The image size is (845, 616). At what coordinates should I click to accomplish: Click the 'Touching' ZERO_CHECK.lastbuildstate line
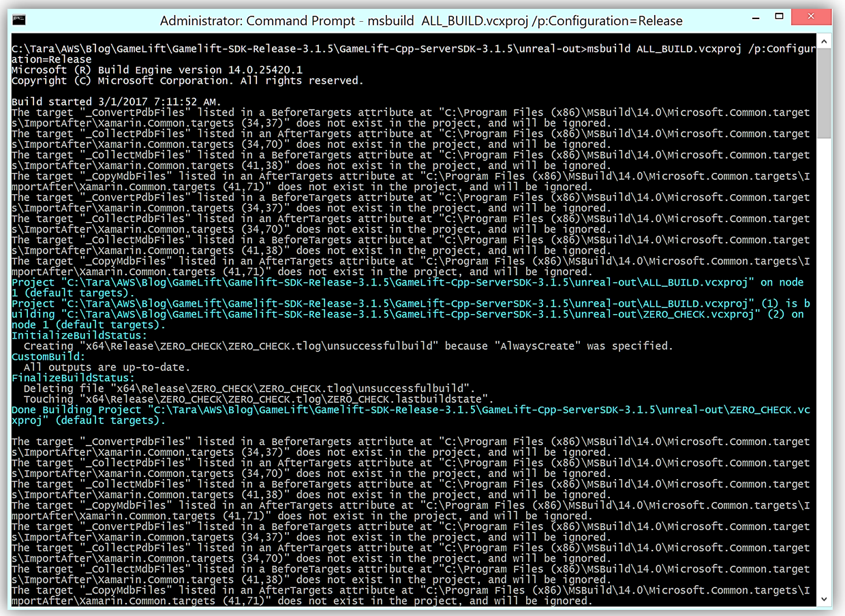pos(258,399)
